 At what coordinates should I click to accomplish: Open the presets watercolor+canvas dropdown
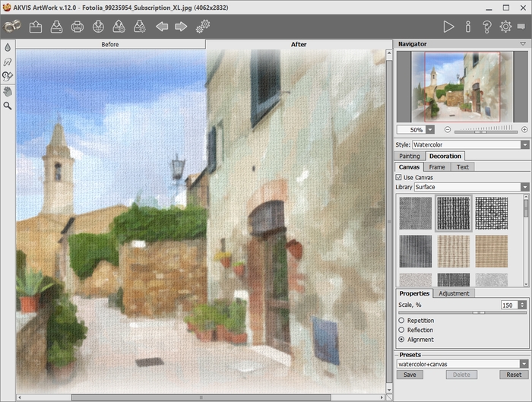524,364
